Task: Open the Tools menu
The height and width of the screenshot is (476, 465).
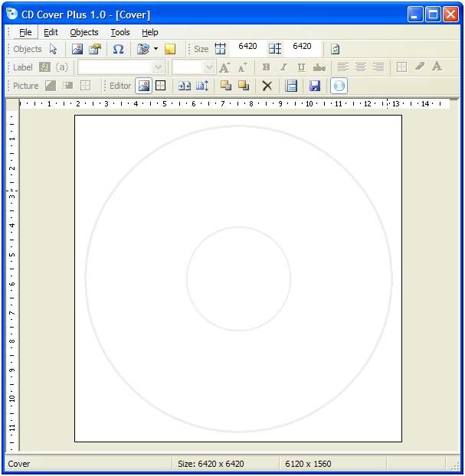Action: coord(120,32)
